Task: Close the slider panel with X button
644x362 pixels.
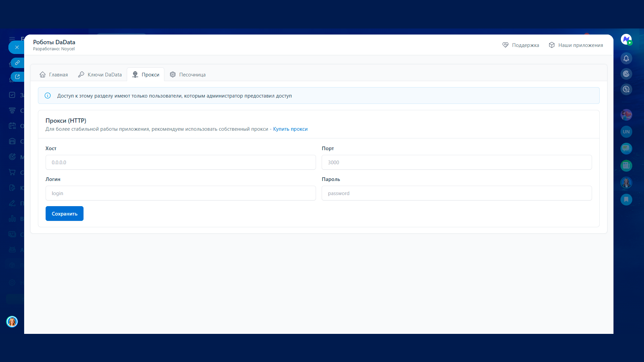Action: [17, 47]
